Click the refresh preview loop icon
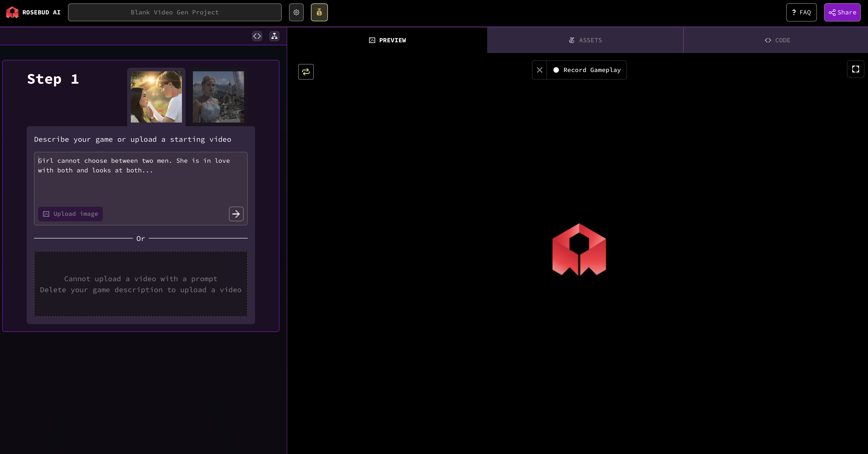 306,72
